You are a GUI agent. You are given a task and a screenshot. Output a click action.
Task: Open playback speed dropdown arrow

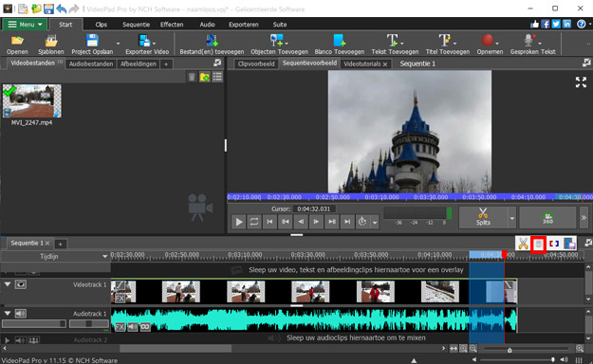(x=375, y=222)
